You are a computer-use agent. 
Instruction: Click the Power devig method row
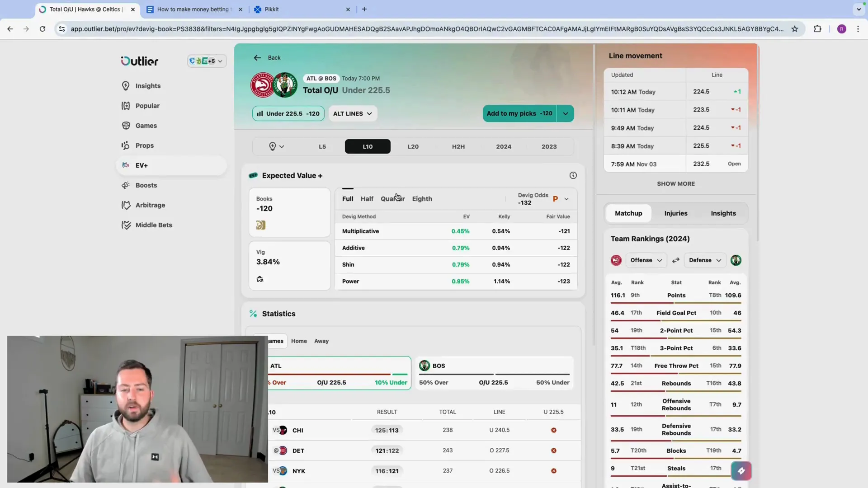coord(456,282)
